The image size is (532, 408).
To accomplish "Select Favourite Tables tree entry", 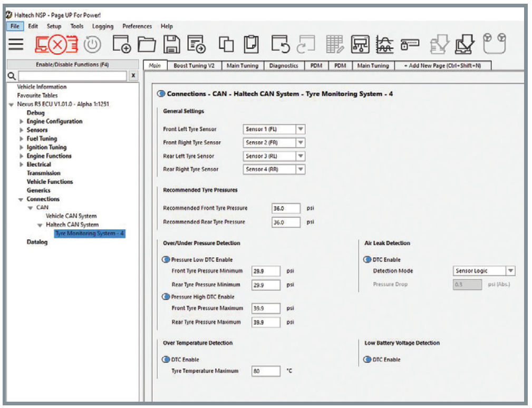I will [37, 95].
